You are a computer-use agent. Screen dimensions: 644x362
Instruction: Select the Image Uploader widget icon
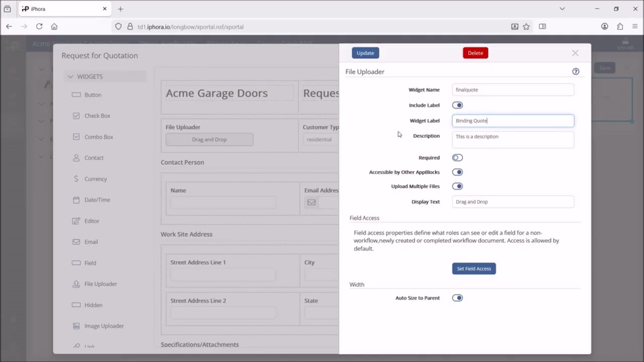(x=76, y=326)
